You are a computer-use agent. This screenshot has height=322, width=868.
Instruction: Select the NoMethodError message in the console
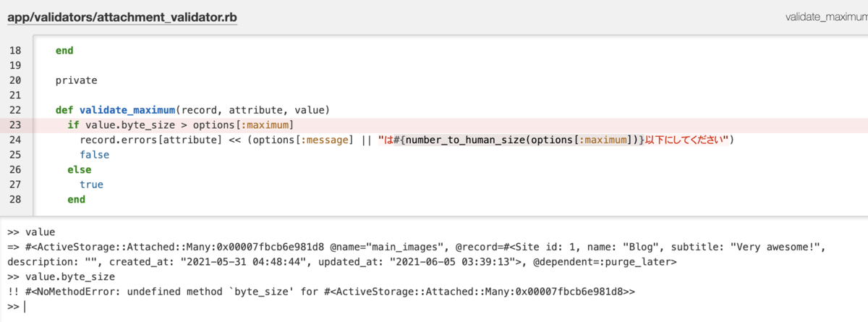point(323,291)
